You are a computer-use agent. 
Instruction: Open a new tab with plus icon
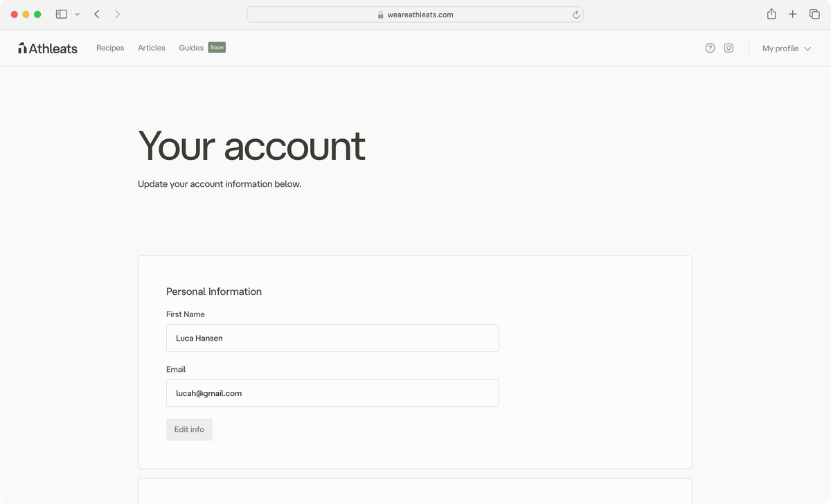793,14
